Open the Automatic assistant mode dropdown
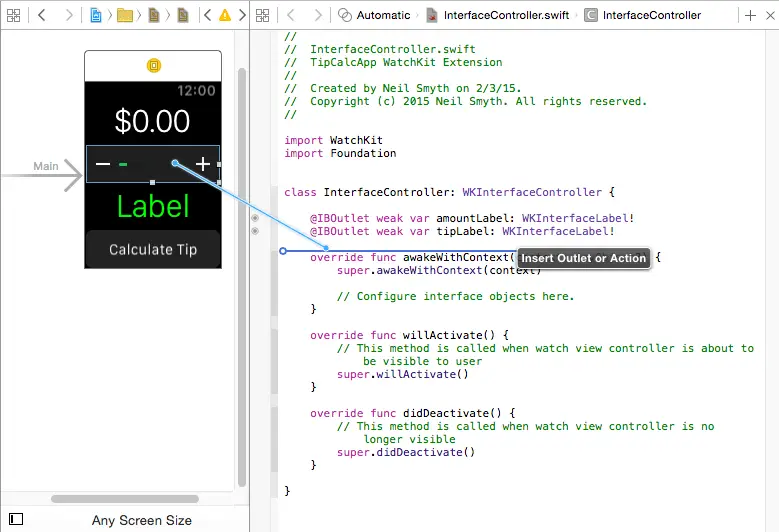This screenshot has height=532, width=779. point(376,15)
